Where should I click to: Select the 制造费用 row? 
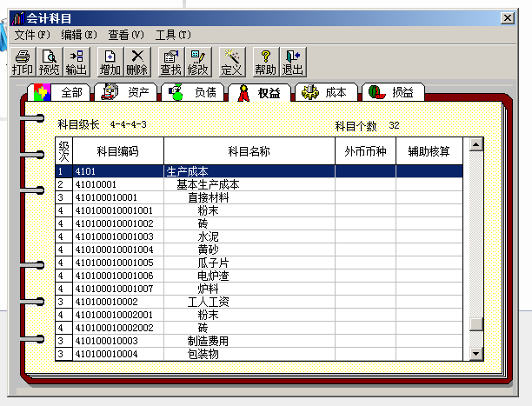[259, 341]
